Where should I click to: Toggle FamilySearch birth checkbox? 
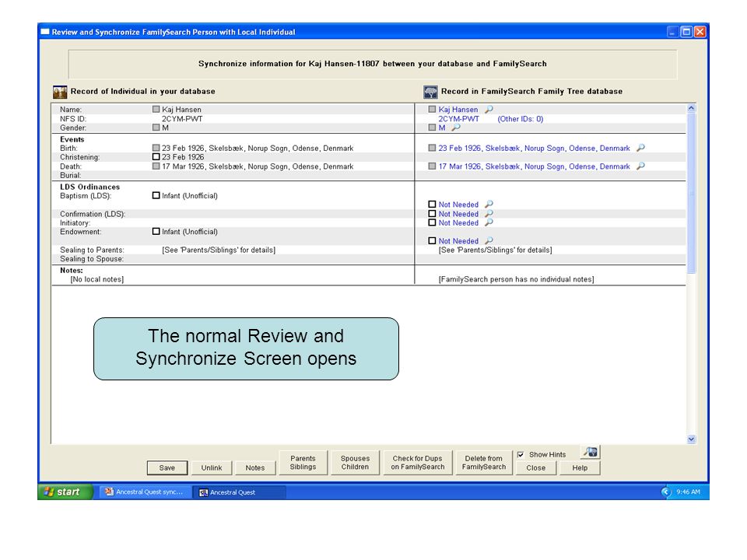pyautogui.click(x=432, y=148)
